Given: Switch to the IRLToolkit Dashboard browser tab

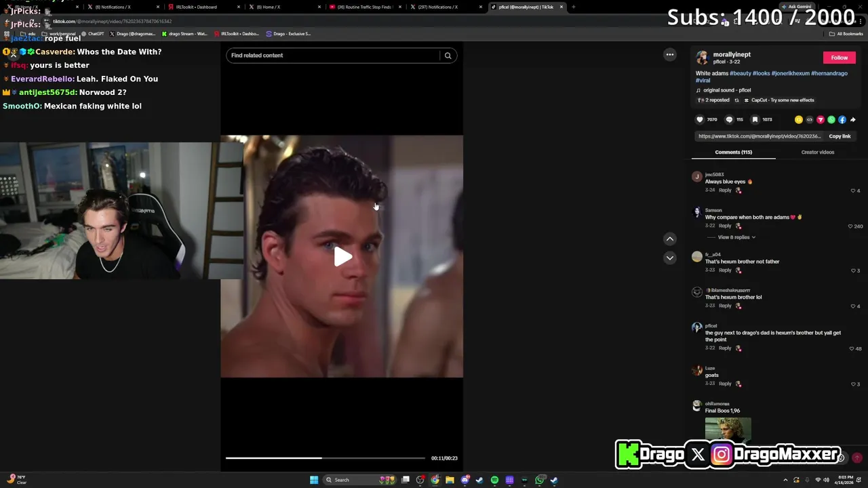Looking at the screenshot, I should [x=203, y=7].
